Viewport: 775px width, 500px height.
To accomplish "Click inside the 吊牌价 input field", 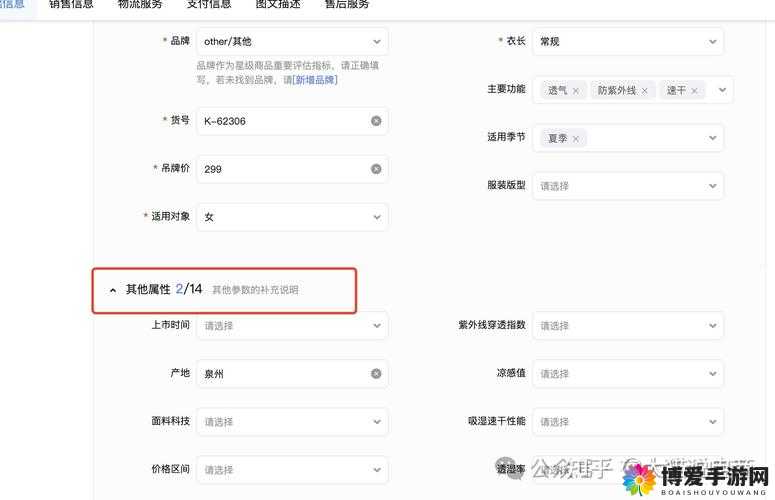I will point(292,169).
